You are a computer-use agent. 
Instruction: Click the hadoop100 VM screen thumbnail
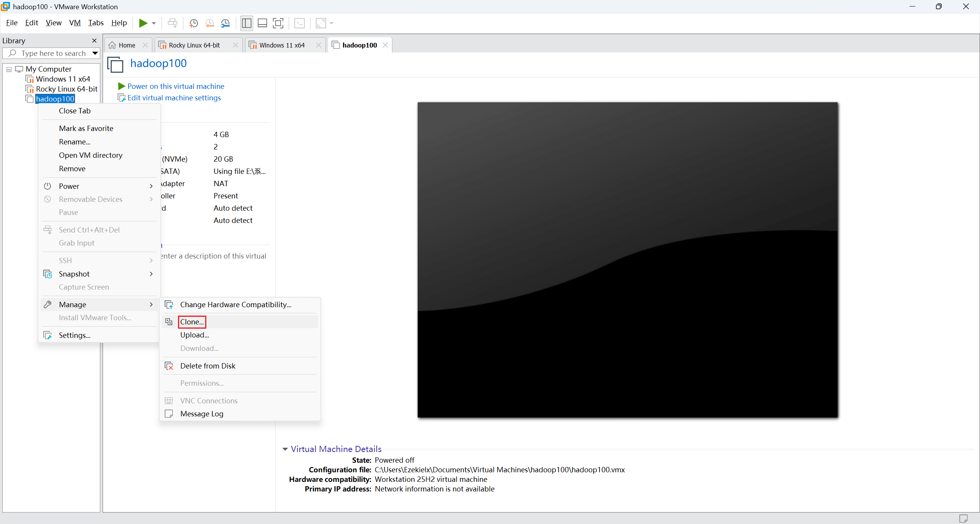tap(627, 260)
